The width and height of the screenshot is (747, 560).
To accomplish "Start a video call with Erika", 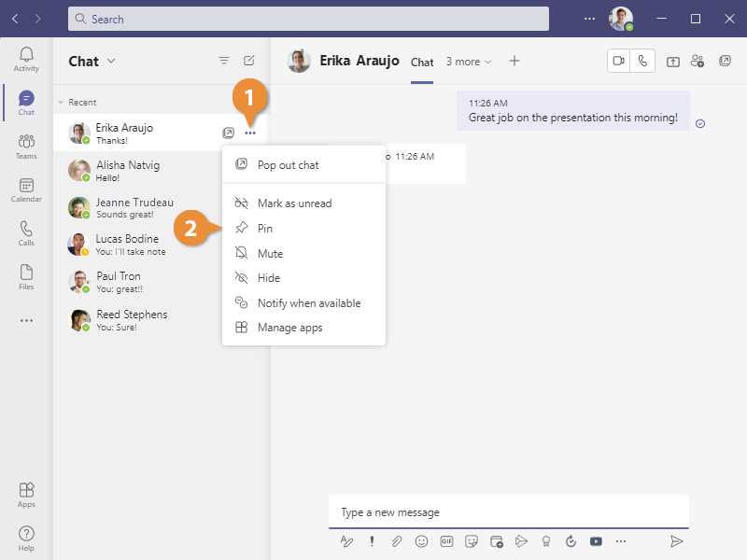I will pos(618,61).
